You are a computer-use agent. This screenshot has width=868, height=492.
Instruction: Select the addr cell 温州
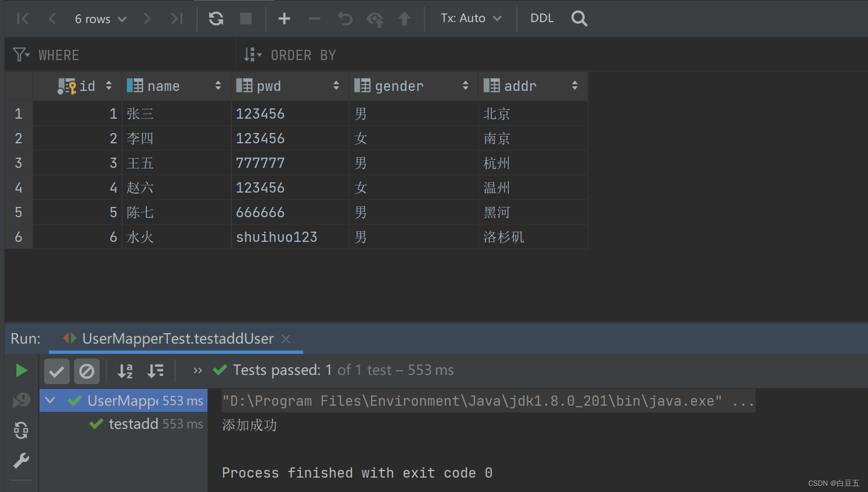pyautogui.click(x=533, y=187)
